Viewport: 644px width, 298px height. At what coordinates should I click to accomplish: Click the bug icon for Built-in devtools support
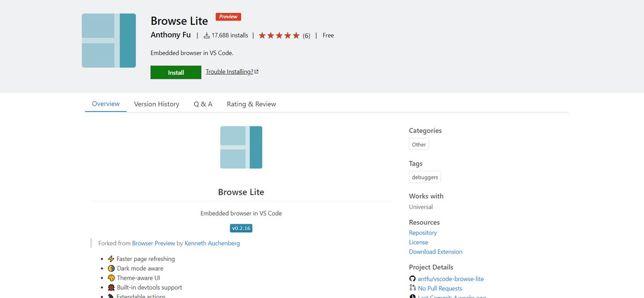111,288
